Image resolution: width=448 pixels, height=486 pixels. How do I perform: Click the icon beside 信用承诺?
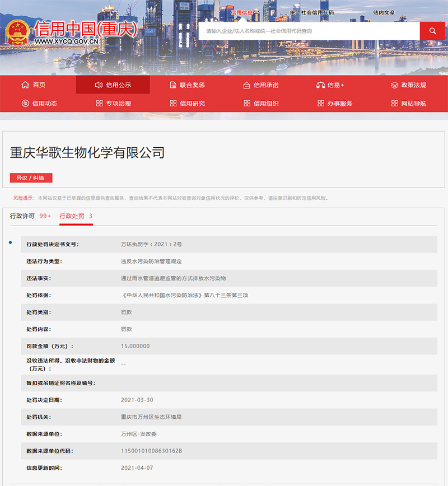pos(246,85)
